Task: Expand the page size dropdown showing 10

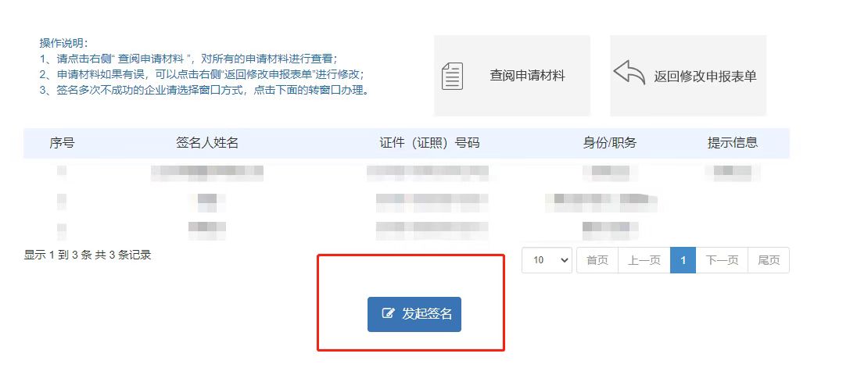Action: tap(547, 260)
